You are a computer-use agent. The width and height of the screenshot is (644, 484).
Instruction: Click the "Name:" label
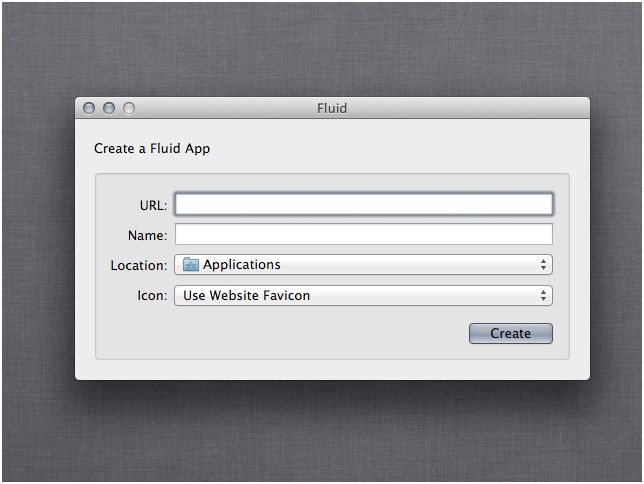[147, 236]
